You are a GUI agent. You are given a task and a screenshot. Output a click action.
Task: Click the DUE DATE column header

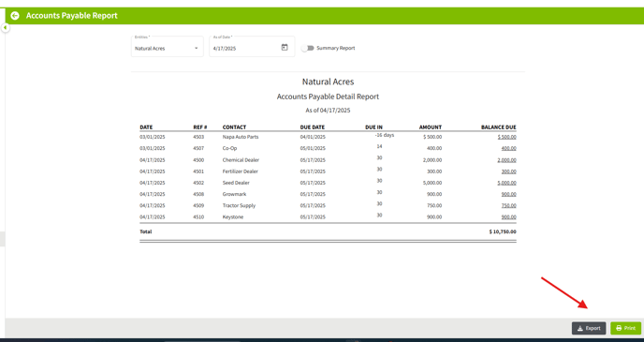pos(312,127)
